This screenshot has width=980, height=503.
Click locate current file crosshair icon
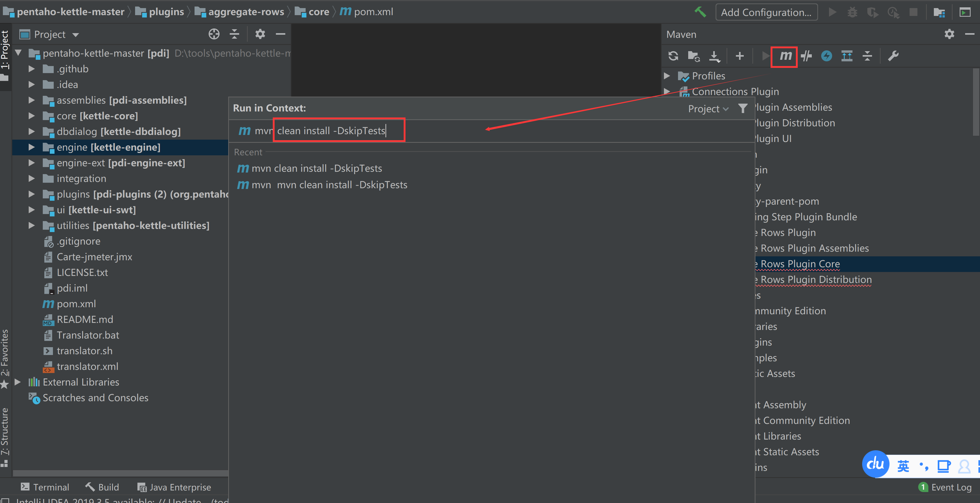point(214,34)
